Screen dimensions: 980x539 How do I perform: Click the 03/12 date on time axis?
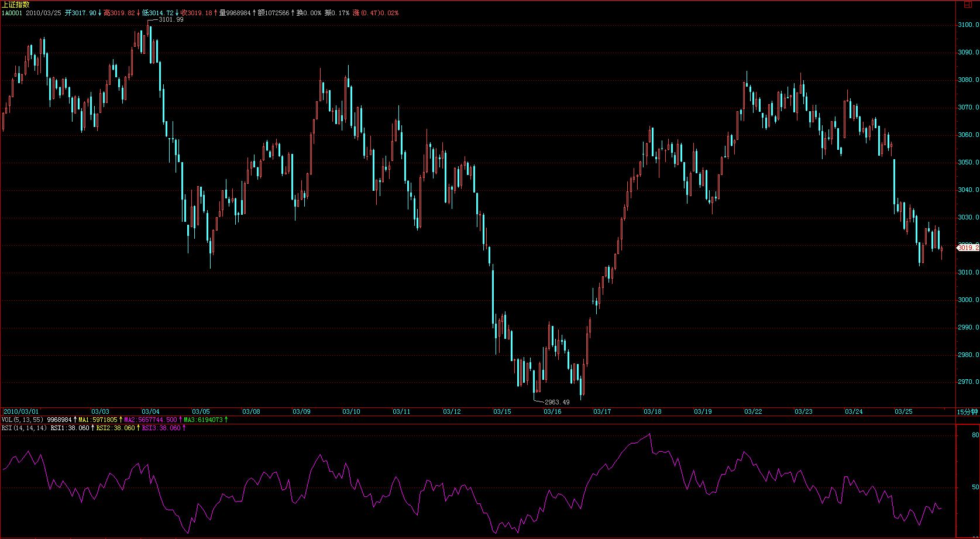point(452,411)
